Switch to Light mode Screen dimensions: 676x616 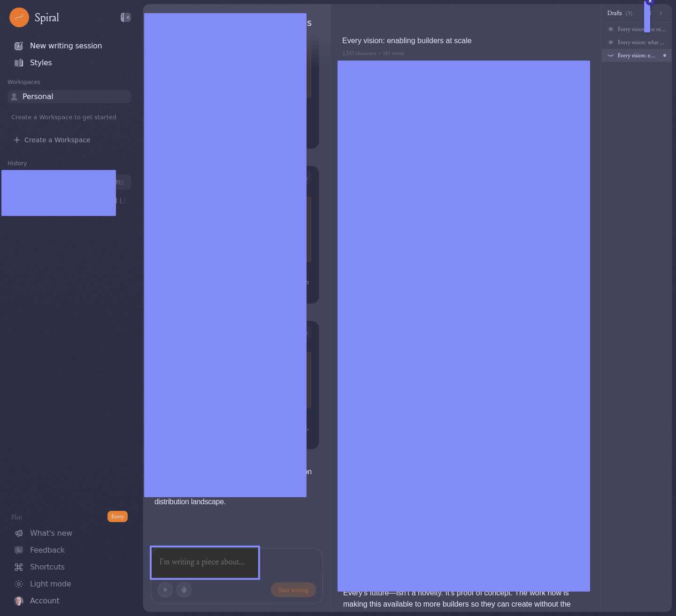50,584
